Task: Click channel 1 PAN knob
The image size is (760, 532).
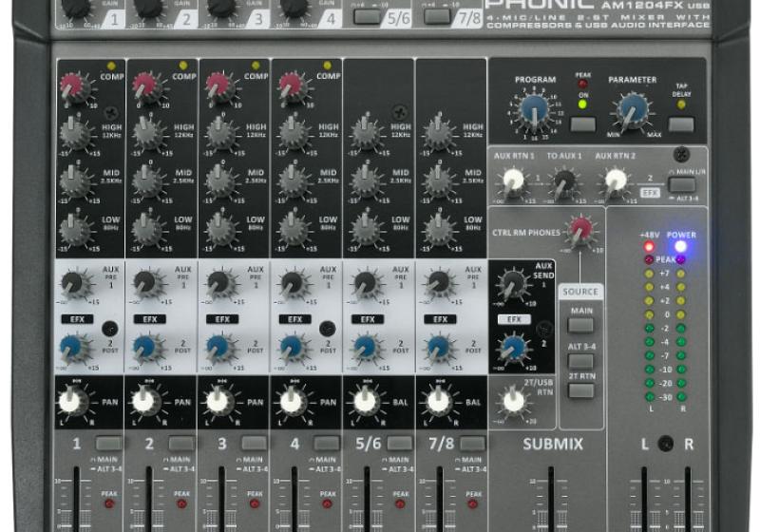Action: point(72,402)
